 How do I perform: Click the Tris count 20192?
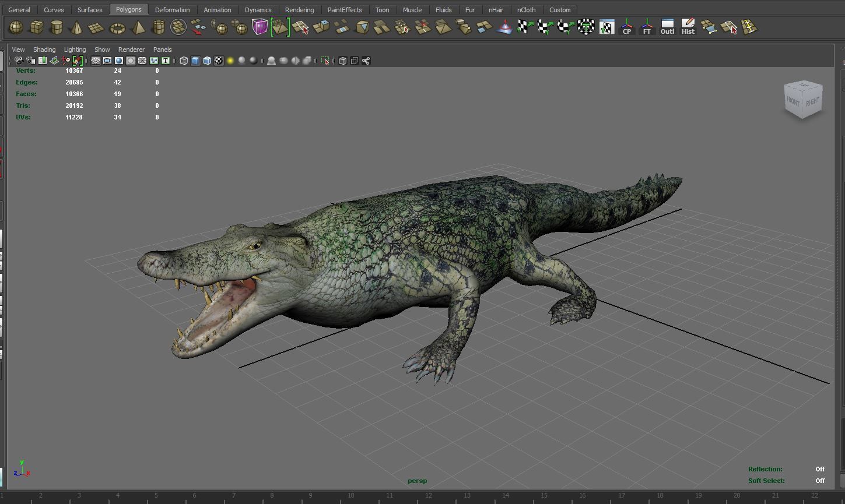click(74, 105)
